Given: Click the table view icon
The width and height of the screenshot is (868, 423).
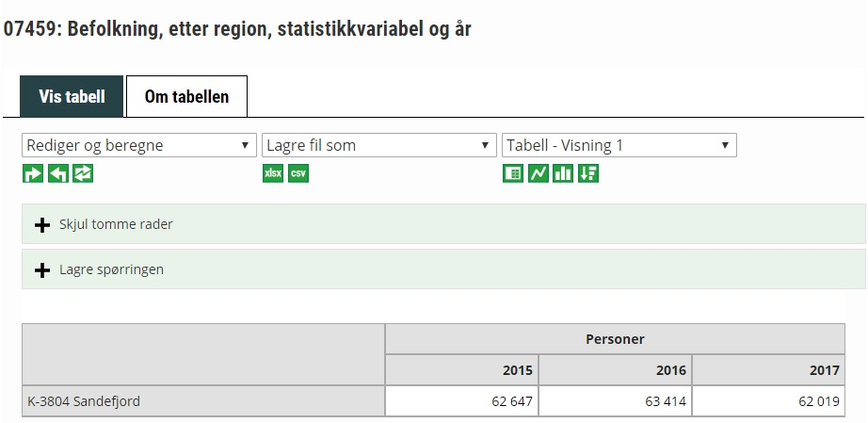Looking at the screenshot, I should [513, 173].
